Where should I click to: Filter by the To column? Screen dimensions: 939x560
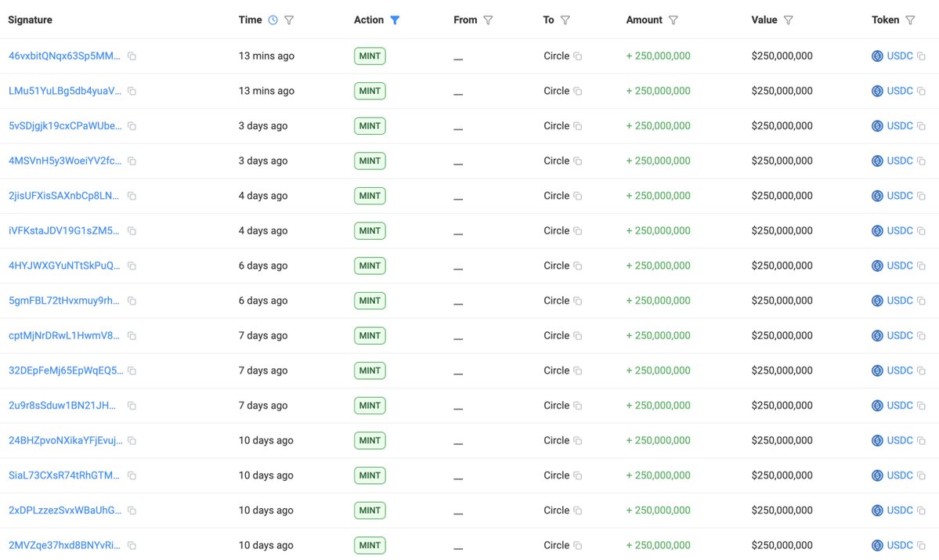(565, 20)
